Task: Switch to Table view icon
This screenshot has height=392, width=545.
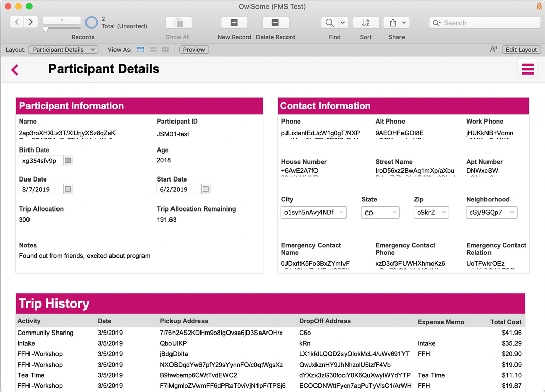Action: [x=166, y=50]
